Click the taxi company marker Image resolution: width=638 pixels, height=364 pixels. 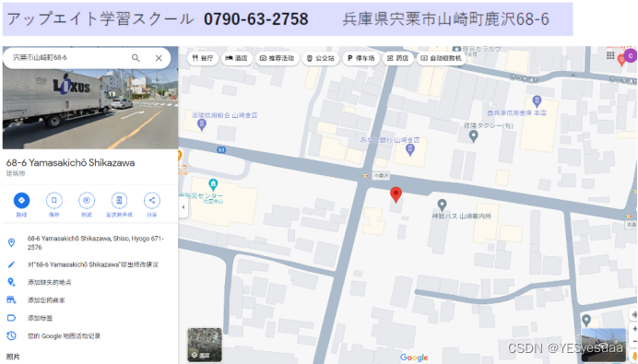[473, 136]
